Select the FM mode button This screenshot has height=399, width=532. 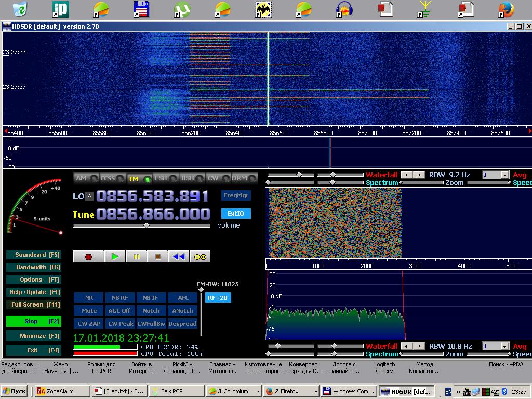pyautogui.click(x=139, y=179)
